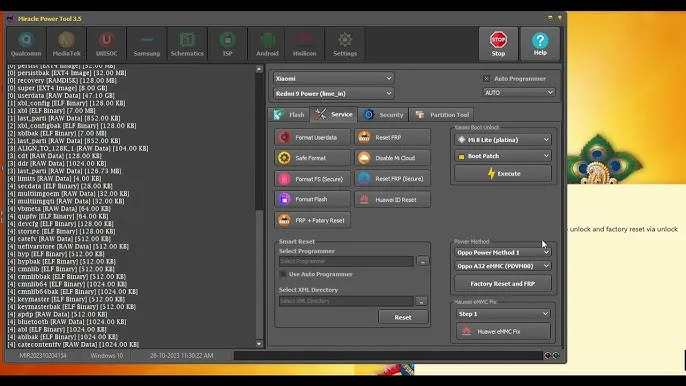Open the MediaTek module
The width and height of the screenshot is (686, 386).
click(x=66, y=44)
